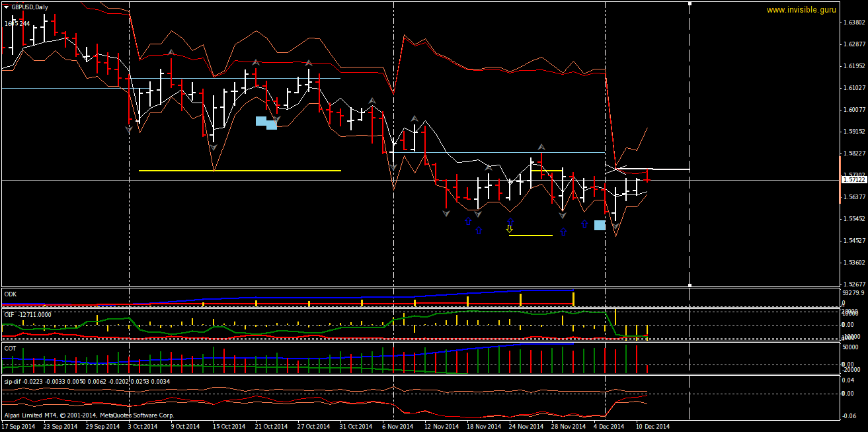Click date label 27 Oct 2014
This screenshot has height=432, width=868.
coord(313,427)
